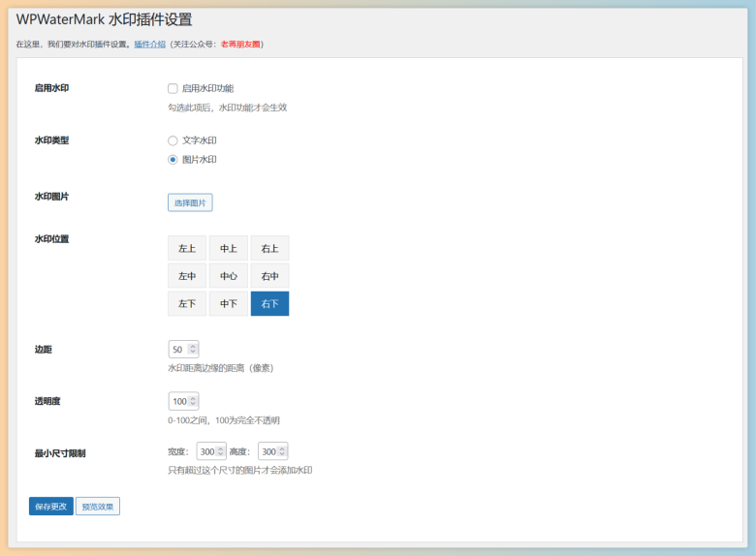Click the 预览效果 preview button

(98, 507)
